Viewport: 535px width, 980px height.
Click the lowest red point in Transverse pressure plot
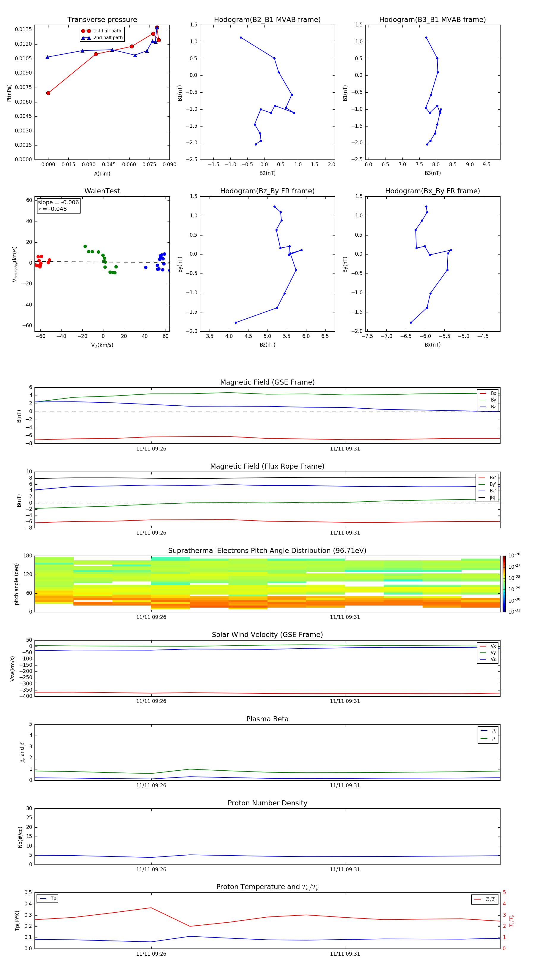(48, 93)
